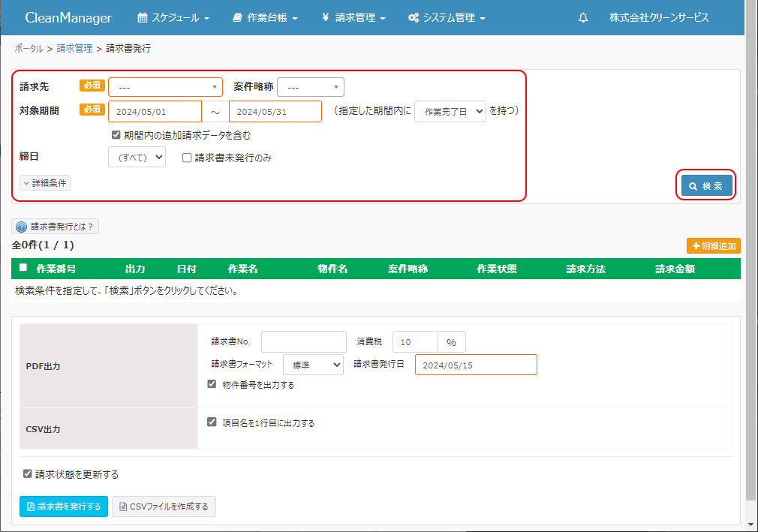Screen dimensions: 758x532
Task: Click the 請求書発行とは? help button
Action: (x=56, y=227)
